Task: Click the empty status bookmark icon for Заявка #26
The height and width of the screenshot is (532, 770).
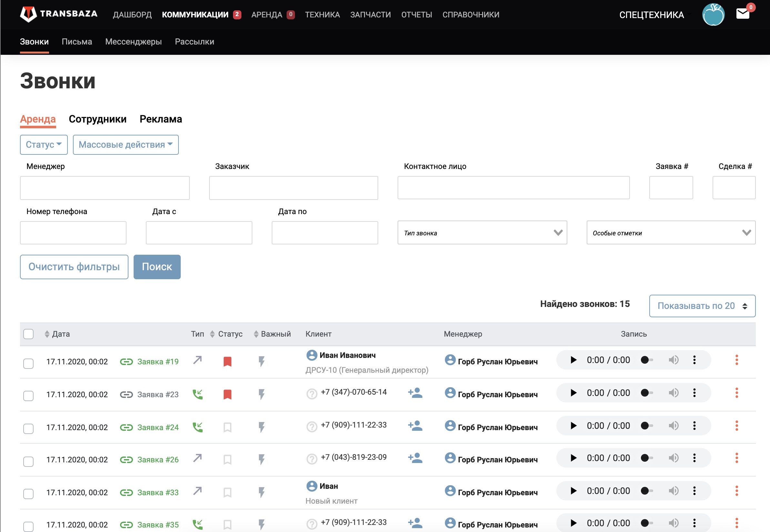Action: pos(227,459)
